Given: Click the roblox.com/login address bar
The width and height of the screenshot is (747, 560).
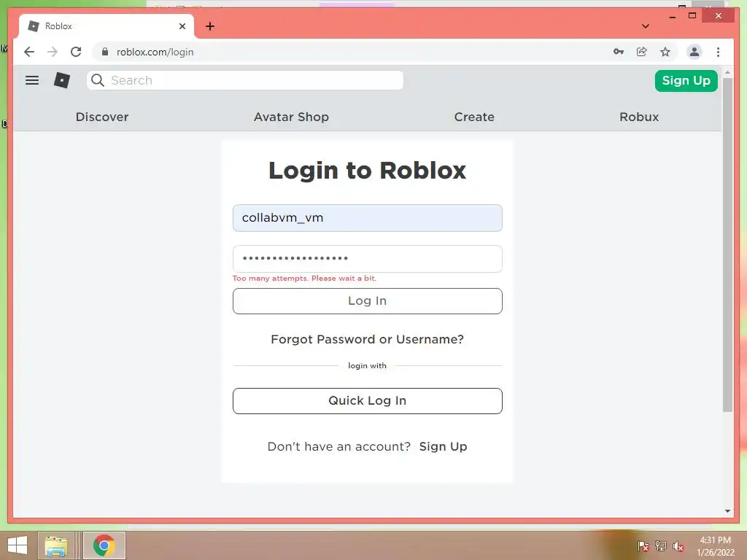Looking at the screenshot, I should coord(352,52).
